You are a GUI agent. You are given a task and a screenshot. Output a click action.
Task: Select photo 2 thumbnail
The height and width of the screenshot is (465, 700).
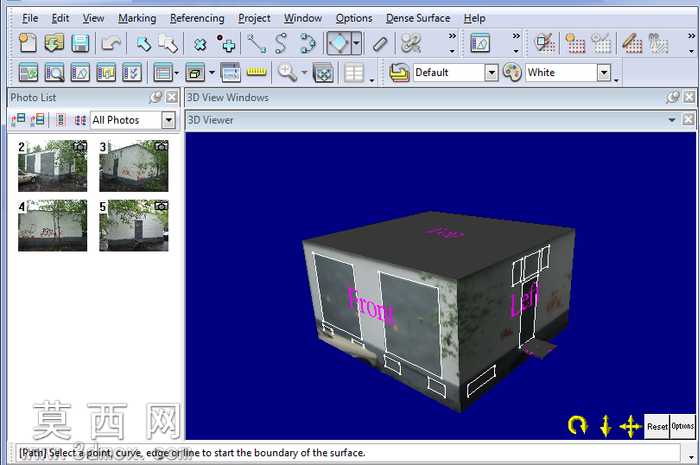(x=52, y=166)
